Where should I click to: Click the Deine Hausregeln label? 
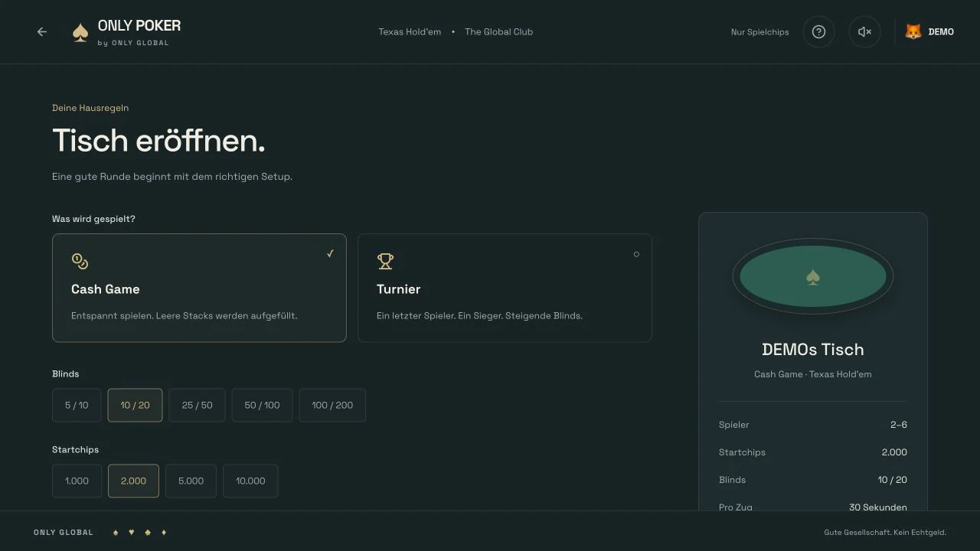pos(90,108)
